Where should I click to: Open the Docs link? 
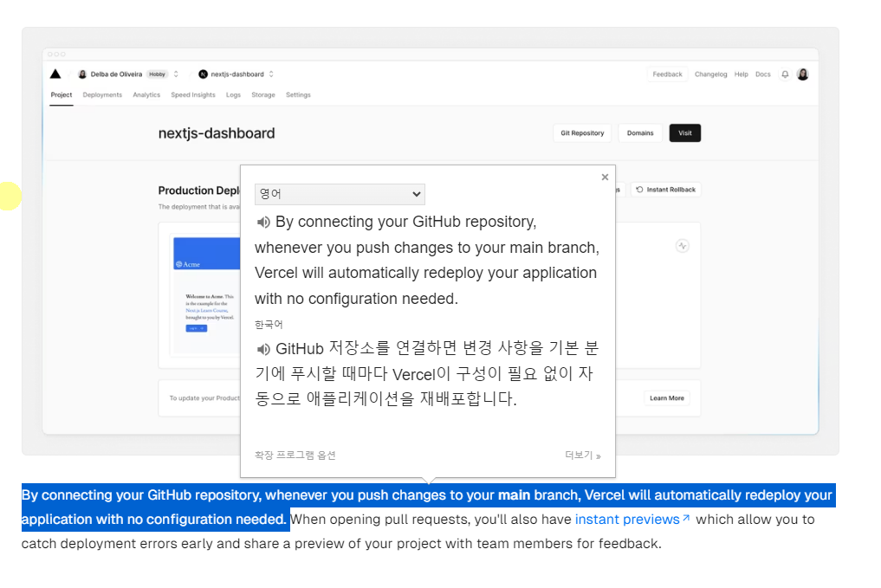(x=762, y=74)
